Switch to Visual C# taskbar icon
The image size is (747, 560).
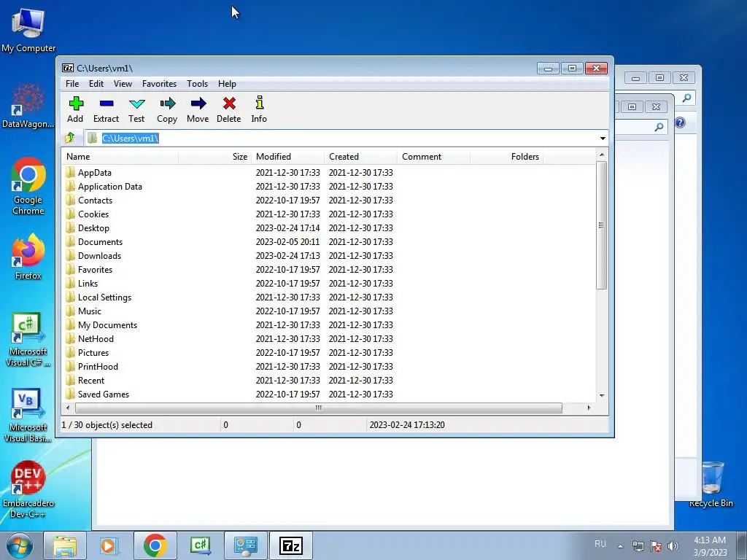pyautogui.click(x=200, y=545)
